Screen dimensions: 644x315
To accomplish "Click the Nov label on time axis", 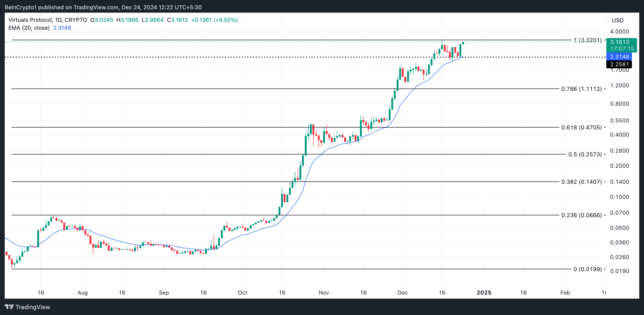I will [x=324, y=292].
